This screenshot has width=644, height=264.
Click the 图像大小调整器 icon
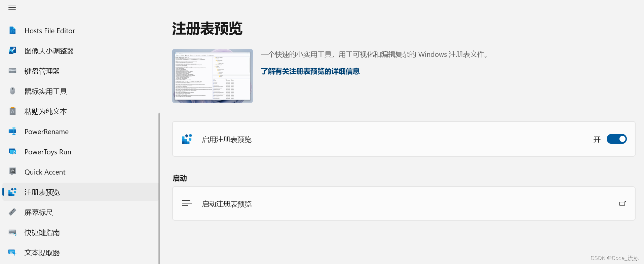click(12, 51)
